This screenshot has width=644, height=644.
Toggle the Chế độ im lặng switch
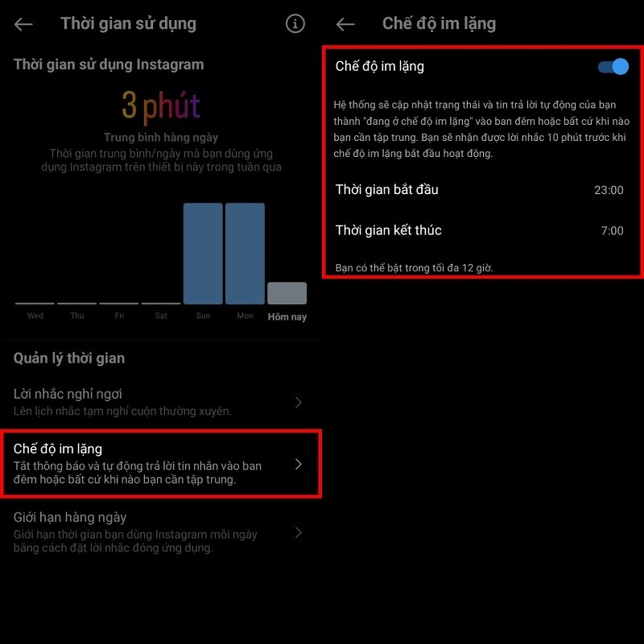613,67
